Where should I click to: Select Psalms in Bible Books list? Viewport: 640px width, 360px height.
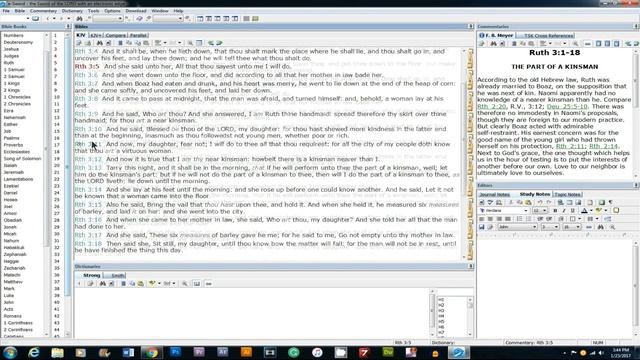(11, 138)
